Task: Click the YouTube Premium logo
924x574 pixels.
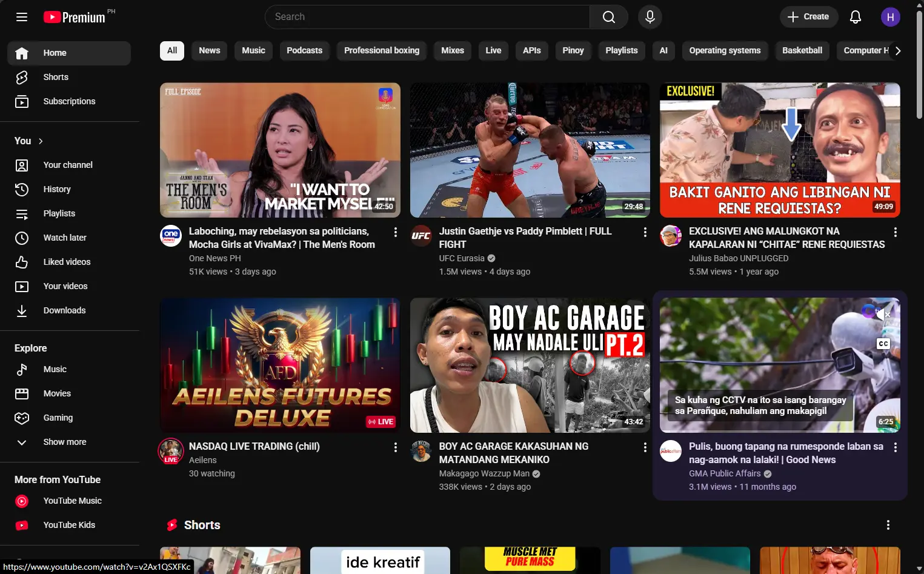Action: point(75,17)
